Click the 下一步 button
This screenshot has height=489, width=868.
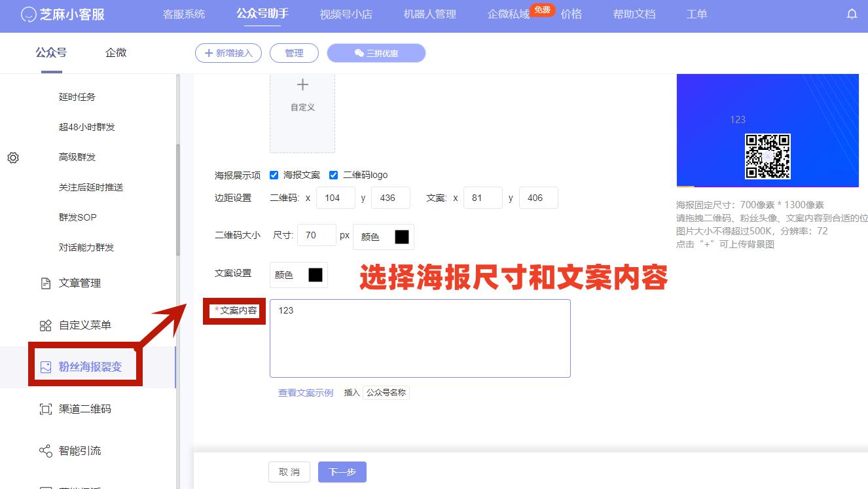point(342,471)
